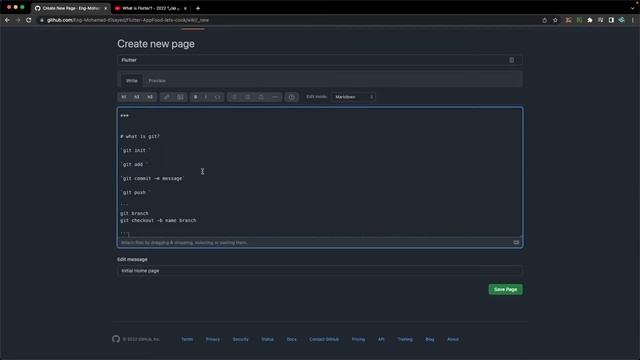
Task: Open the Edit mode Markdown dropdown
Action: click(353, 97)
